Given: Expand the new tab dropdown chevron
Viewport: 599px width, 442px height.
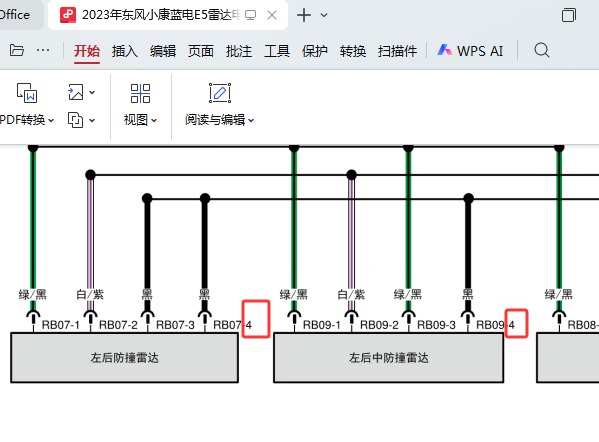Looking at the screenshot, I should pos(324,15).
